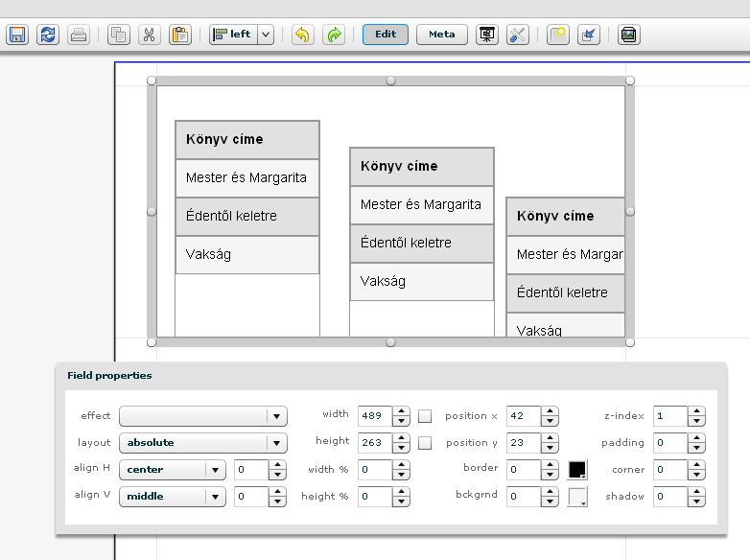750x560 pixels.
Task: Click the Refresh icon in toolbar
Action: pos(48,35)
